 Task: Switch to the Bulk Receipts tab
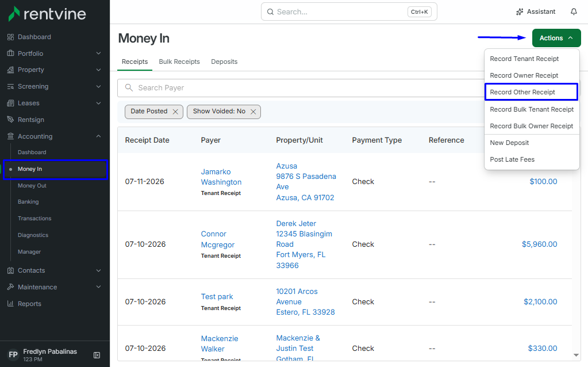(x=179, y=62)
